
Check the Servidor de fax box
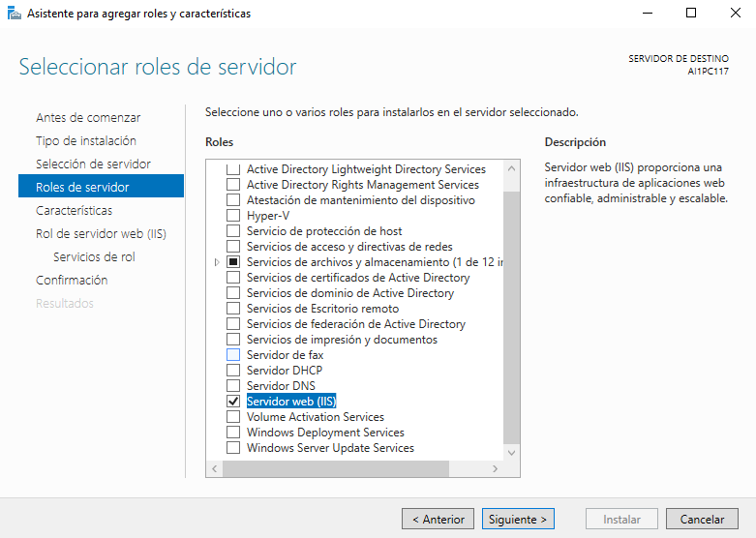233,355
